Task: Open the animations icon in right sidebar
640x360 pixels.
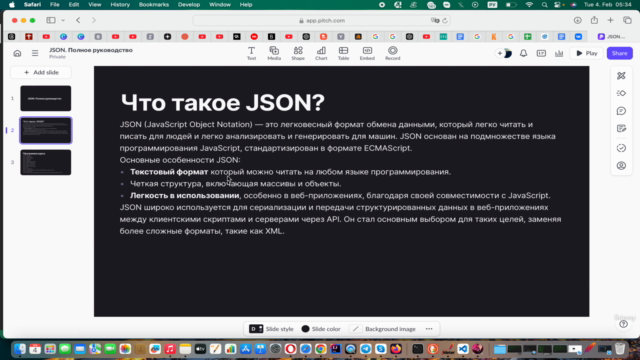Action: click(x=621, y=93)
